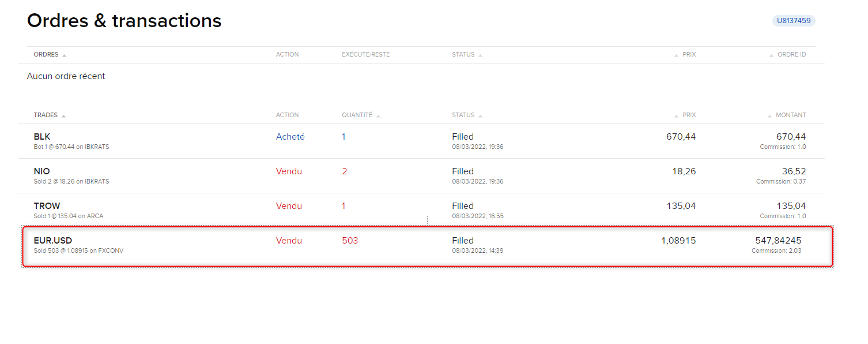Screen dimensions: 868x344
Task: Click the TRADES column header label
Action: (x=46, y=115)
